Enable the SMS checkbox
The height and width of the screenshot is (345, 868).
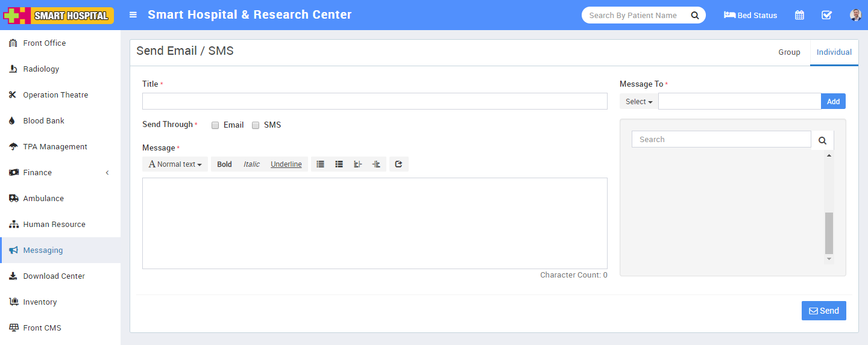(256, 125)
